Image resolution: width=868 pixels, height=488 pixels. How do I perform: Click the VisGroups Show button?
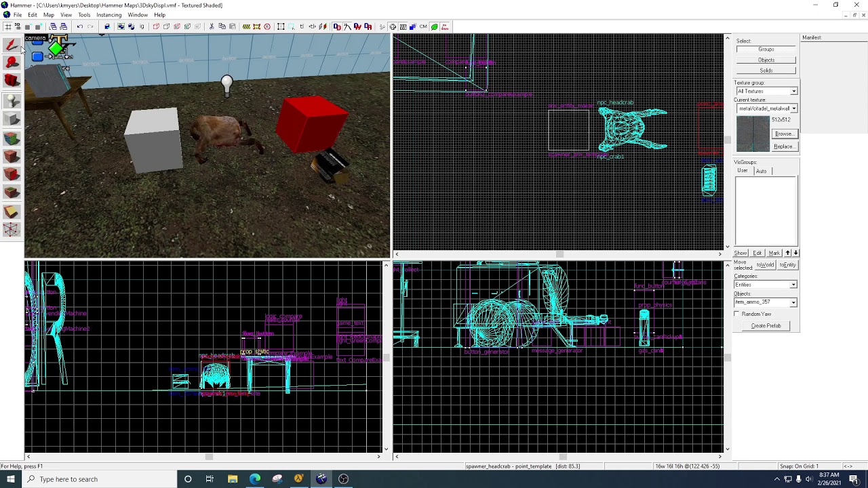point(741,253)
